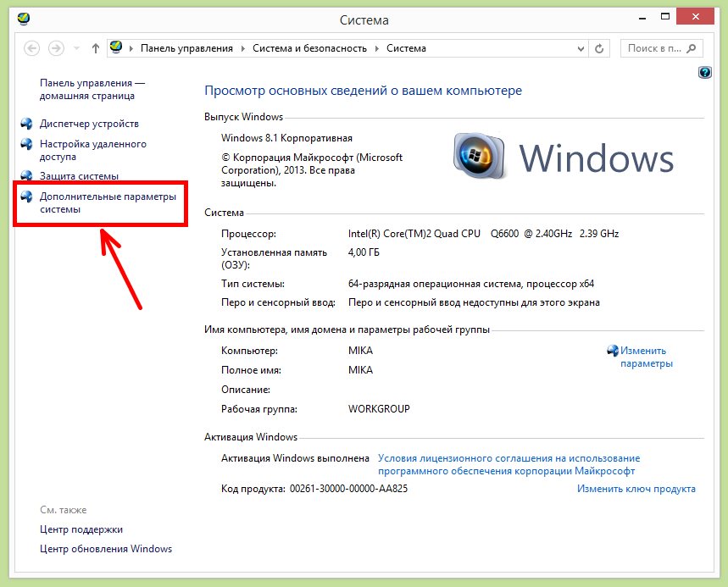Click the shield icon beside Настройка удаленного доступа
The height and width of the screenshot is (587, 728).
point(26,145)
